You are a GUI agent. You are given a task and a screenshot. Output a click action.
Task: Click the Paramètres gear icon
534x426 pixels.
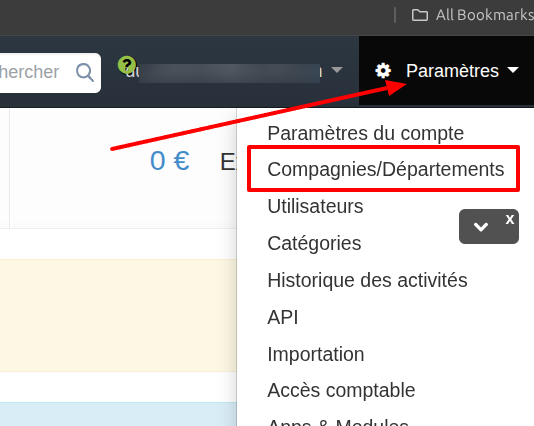[x=383, y=71]
